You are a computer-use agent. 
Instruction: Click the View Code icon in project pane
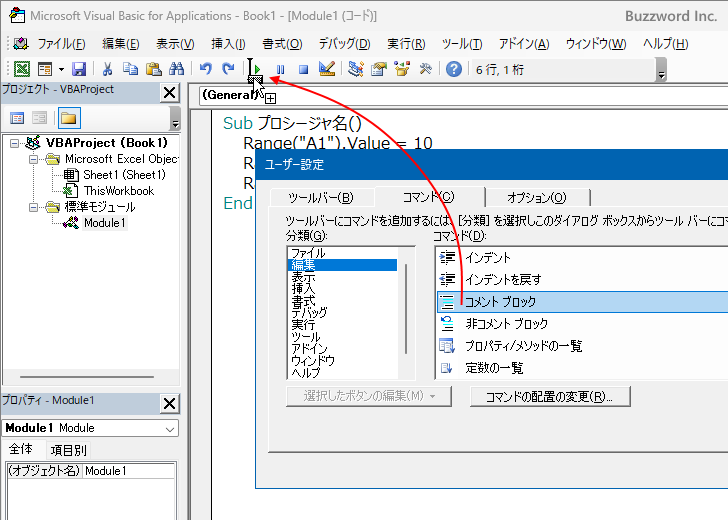pyautogui.click(x=17, y=118)
